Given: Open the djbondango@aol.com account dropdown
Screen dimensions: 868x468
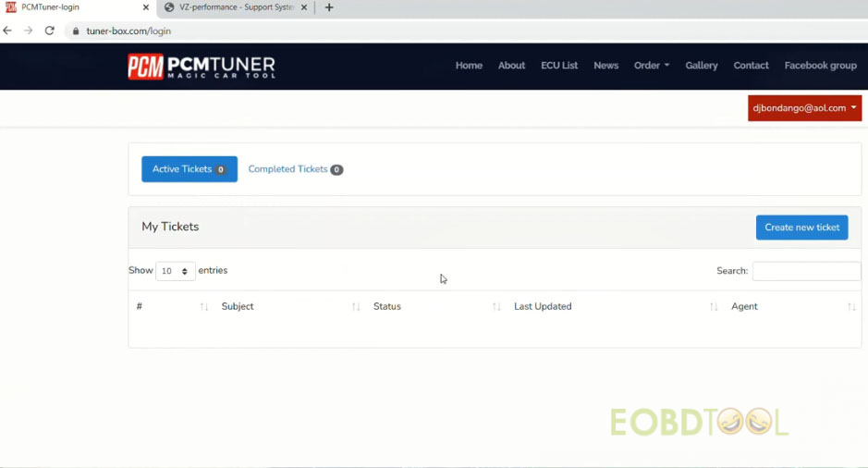Looking at the screenshot, I should (804, 108).
